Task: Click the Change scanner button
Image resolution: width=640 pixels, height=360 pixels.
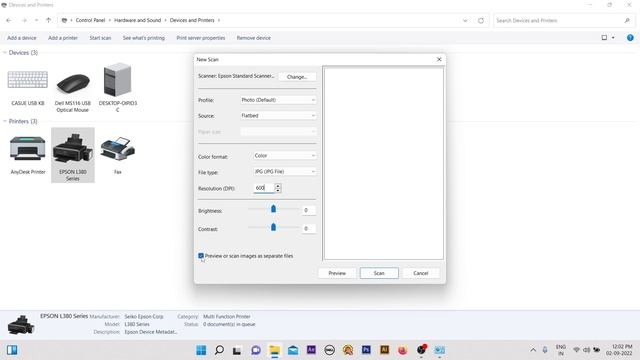Action: click(x=297, y=77)
